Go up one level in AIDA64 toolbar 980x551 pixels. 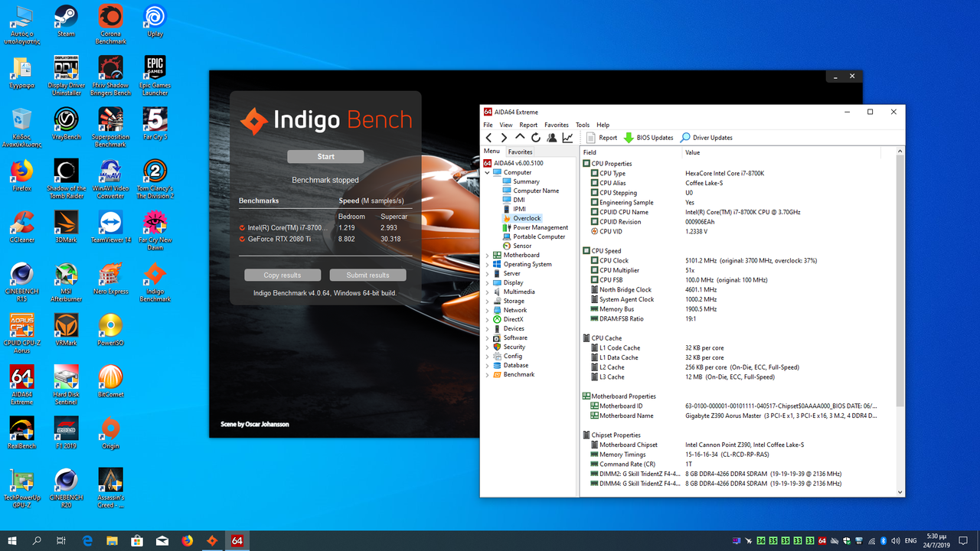520,138
